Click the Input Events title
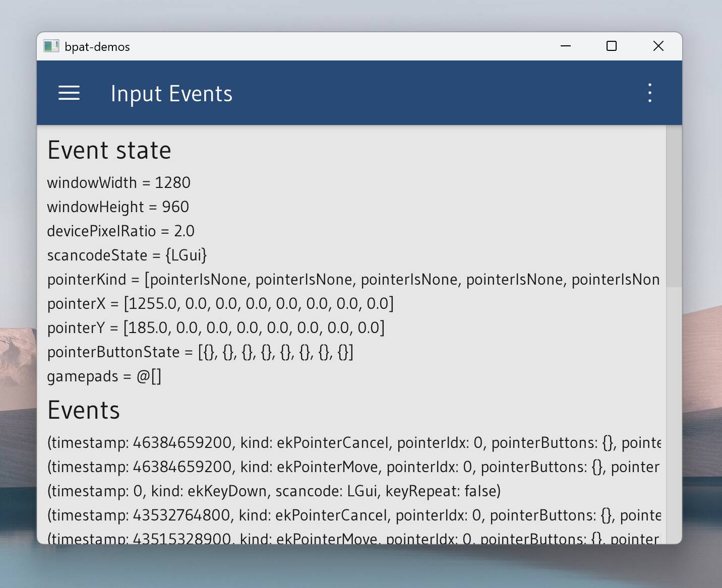722x588 pixels. tap(171, 94)
